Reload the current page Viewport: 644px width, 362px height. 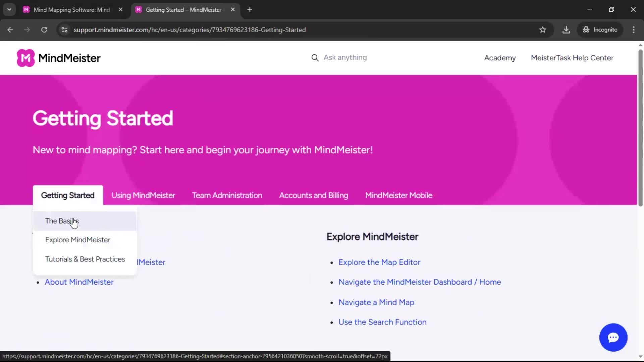tap(44, 30)
